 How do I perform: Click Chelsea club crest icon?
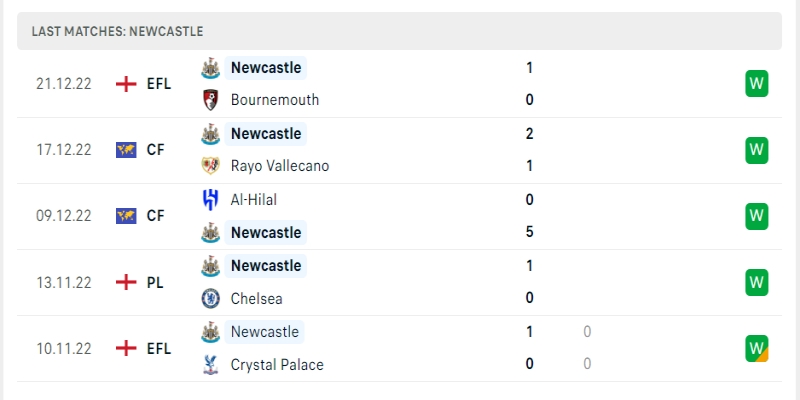pyautogui.click(x=211, y=298)
